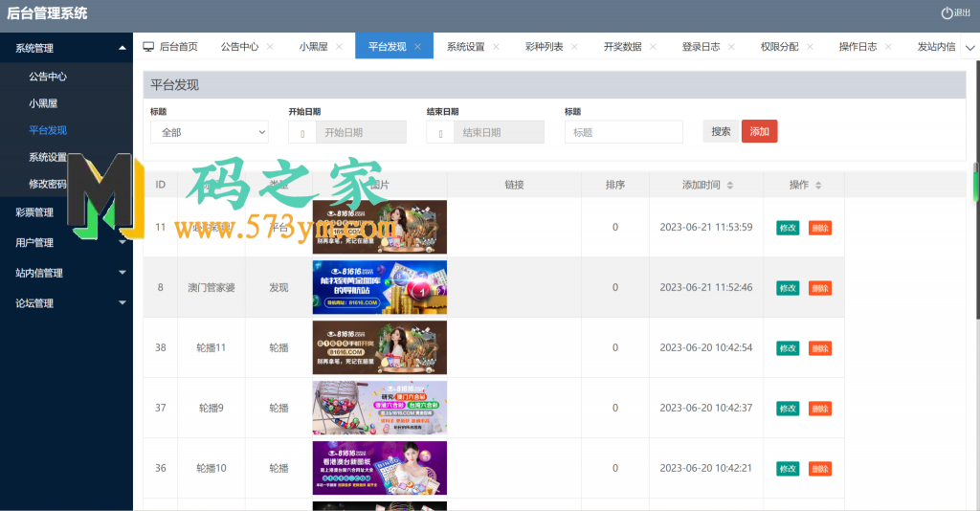Select 平台发现 in the sidebar
The height and width of the screenshot is (511, 980).
pos(48,130)
